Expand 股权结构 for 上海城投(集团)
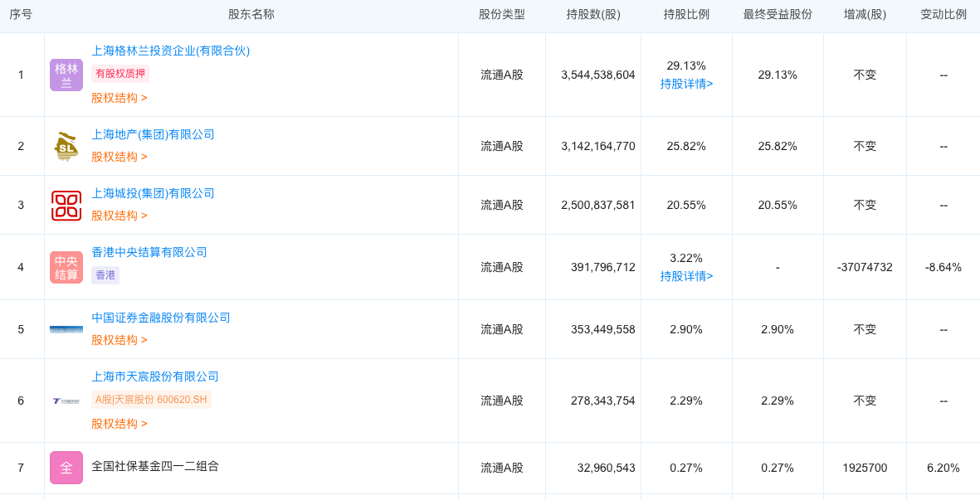This screenshot has width=980, height=500. 119,216
